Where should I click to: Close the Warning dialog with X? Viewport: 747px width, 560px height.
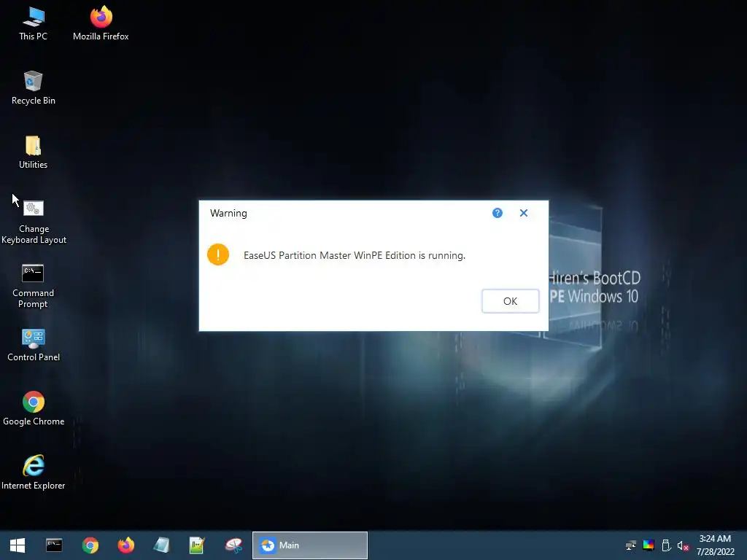click(524, 213)
